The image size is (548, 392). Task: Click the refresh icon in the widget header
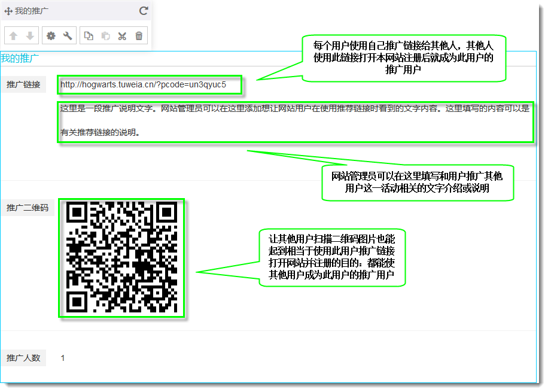[144, 11]
